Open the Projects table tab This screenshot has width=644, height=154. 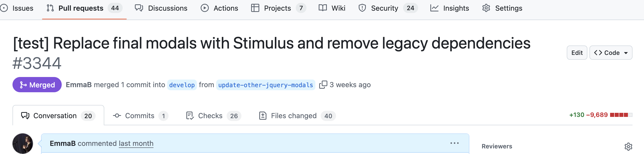click(x=278, y=8)
